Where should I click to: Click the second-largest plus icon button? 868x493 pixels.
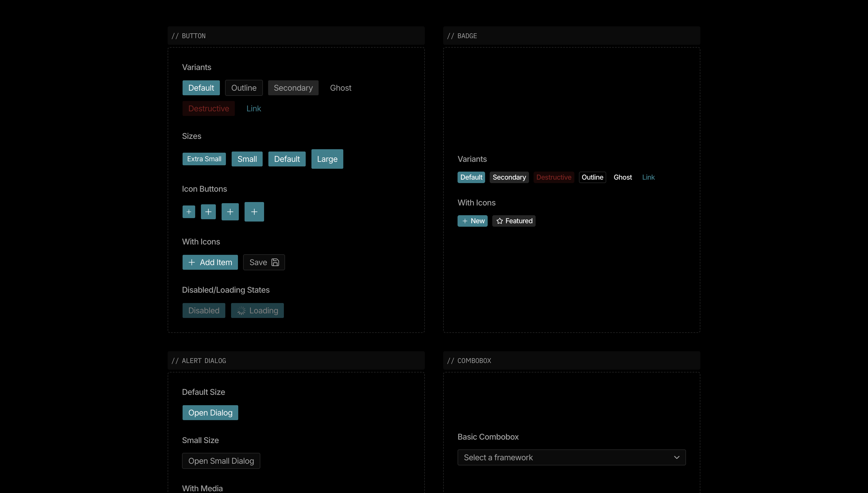point(230,211)
